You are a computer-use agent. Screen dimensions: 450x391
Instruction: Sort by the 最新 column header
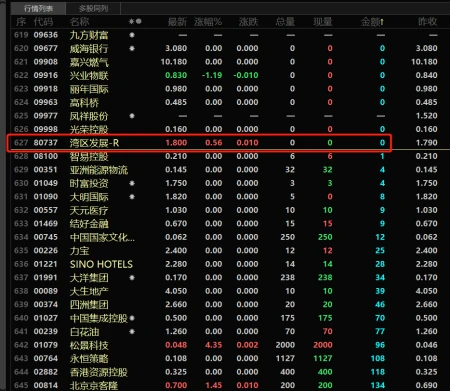177,22
